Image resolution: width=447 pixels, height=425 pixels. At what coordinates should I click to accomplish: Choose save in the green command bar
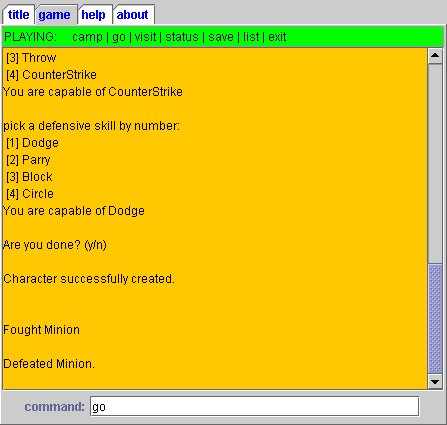pyautogui.click(x=221, y=37)
